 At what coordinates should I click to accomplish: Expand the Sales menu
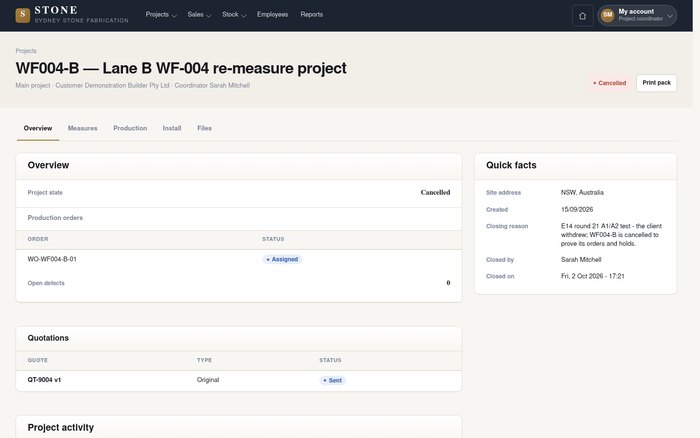199,15
